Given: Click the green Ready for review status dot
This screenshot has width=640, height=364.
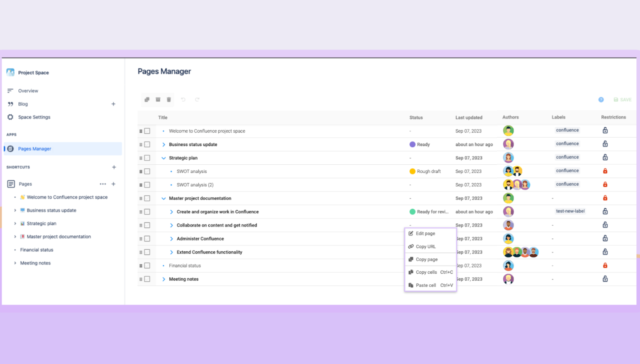Looking at the screenshot, I should coord(412,211).
